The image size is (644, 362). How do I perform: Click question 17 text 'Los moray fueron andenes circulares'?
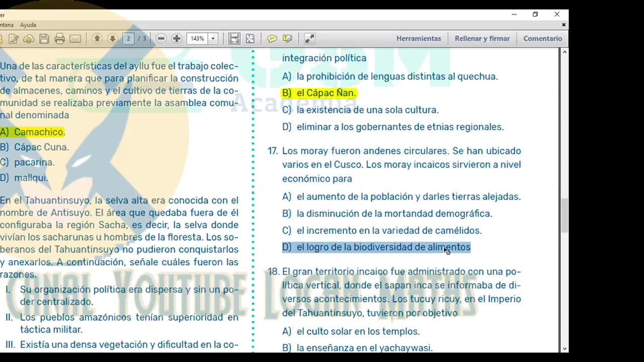(365, 151)
